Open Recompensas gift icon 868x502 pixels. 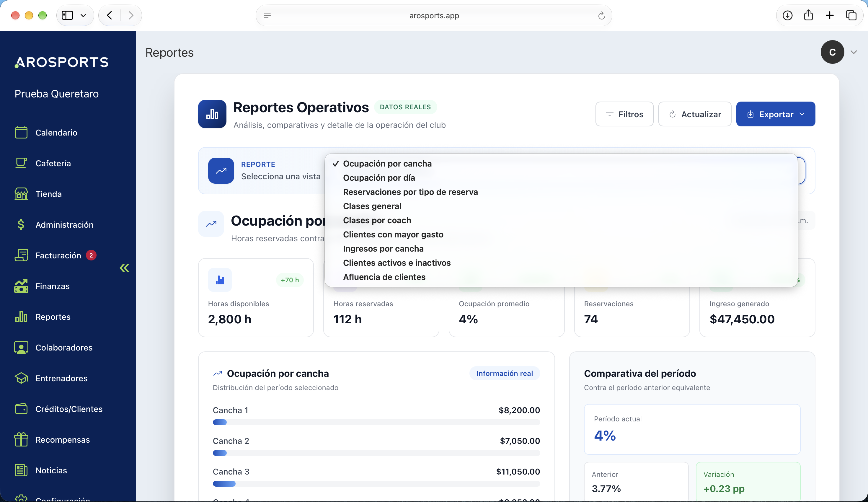point(21,439)
